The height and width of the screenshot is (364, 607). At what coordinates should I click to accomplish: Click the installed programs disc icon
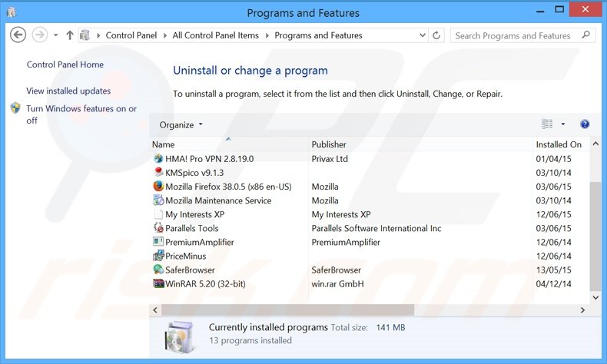click(x=179, y=336)
